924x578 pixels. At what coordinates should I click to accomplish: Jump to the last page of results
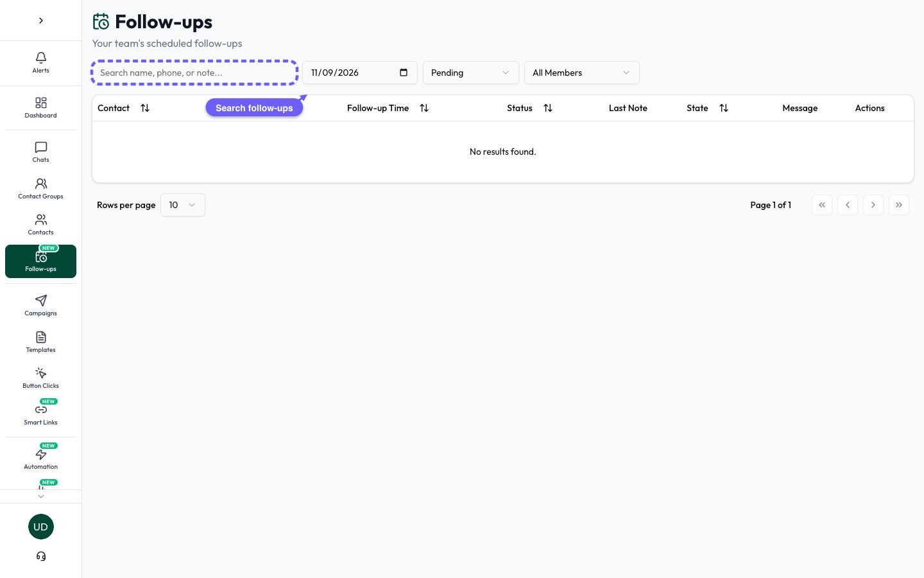(x=899, y=205)
